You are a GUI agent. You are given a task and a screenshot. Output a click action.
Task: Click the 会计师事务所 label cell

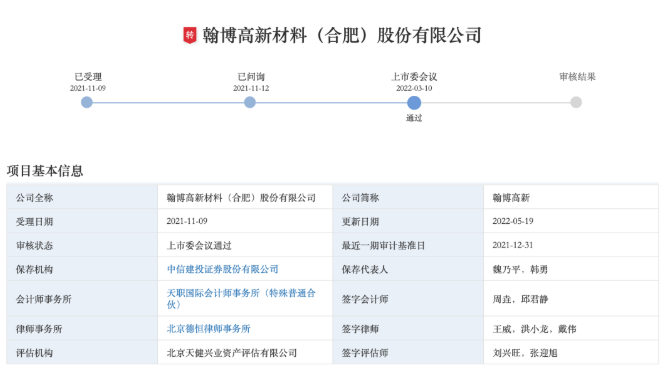(82, 299)
